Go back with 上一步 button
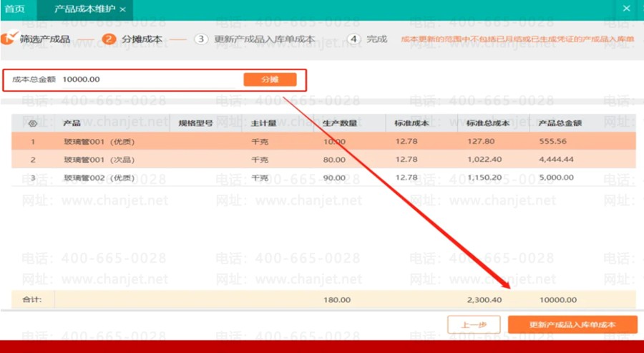Viewport: 644px width, 353px height. [x=474, y=324]
